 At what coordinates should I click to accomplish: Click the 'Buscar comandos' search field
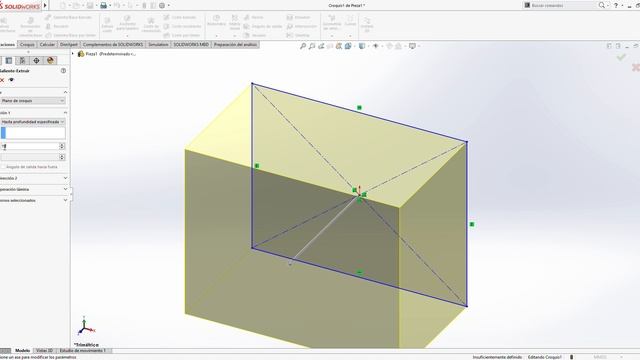tap(559, 5)
